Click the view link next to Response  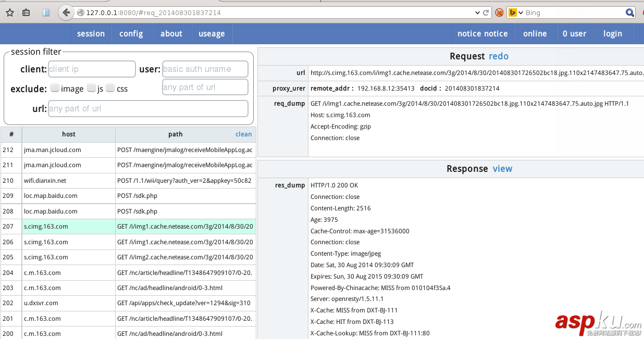(x=502, y=169)
